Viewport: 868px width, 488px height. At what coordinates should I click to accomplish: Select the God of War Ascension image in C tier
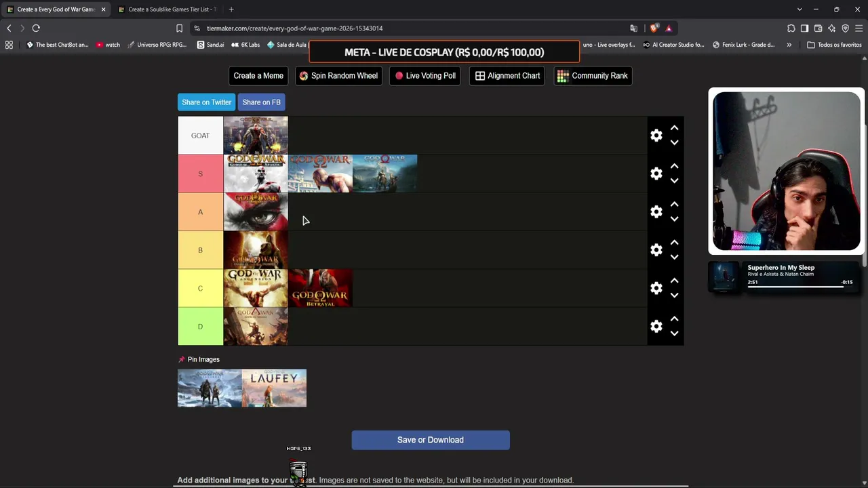point(256,288)
